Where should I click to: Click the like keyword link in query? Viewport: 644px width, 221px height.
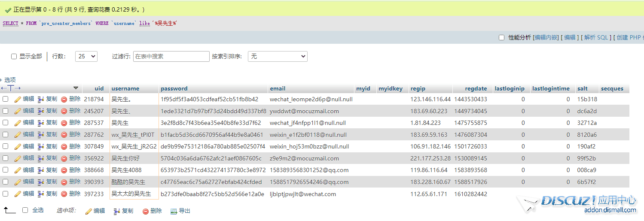(144, 23)
